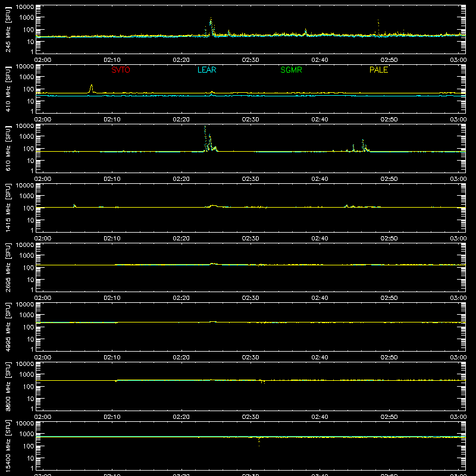Click 02:50 tick under the 4995 MHz plot
Screen dimensions: 476x476
pos(389,358)
